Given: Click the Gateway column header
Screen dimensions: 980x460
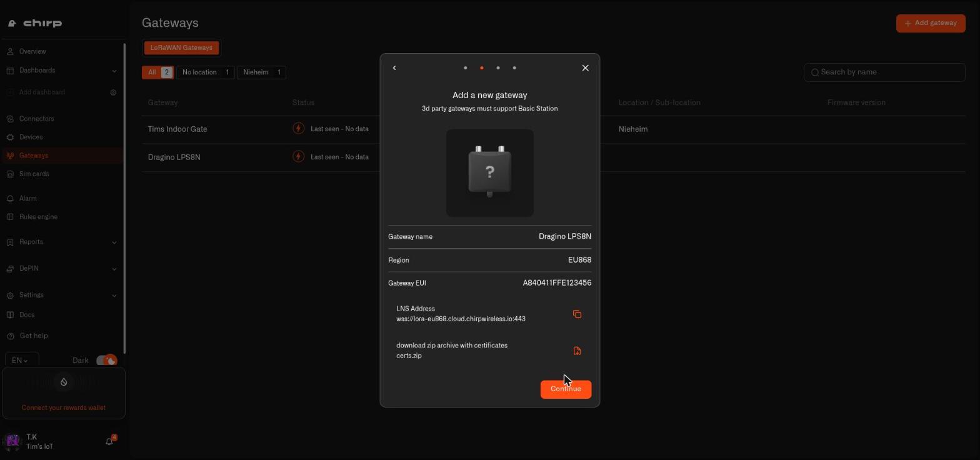Looking at the screenshot, I should [x=163, y=102].
